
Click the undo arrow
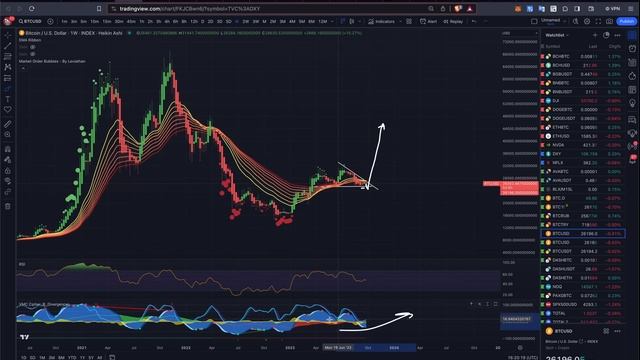coord(474,21)
